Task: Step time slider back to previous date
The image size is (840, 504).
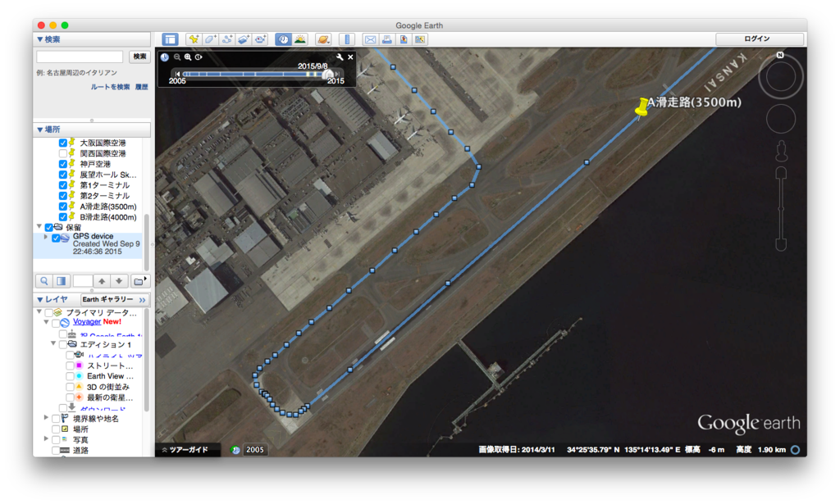Action: pyautogui.click(x=177, y=74)
